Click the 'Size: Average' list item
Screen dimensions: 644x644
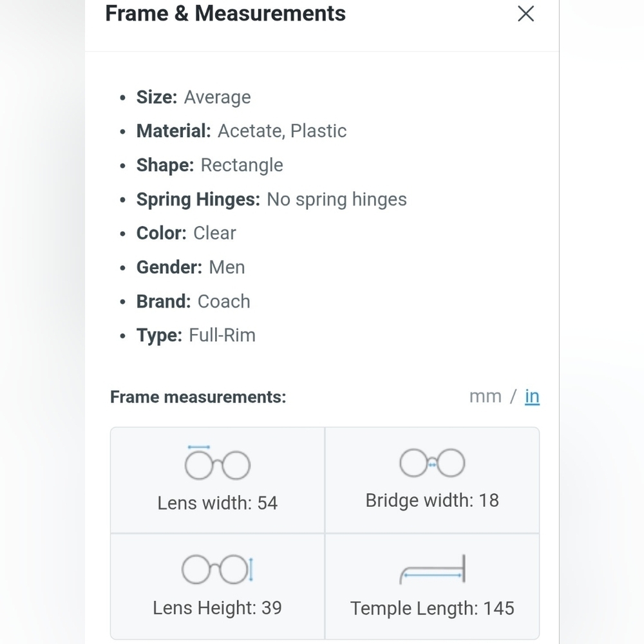coord(193,97)
